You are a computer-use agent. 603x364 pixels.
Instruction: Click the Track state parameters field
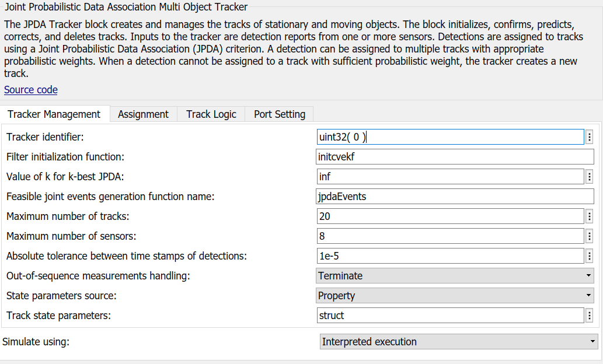(x=449, y=316)
